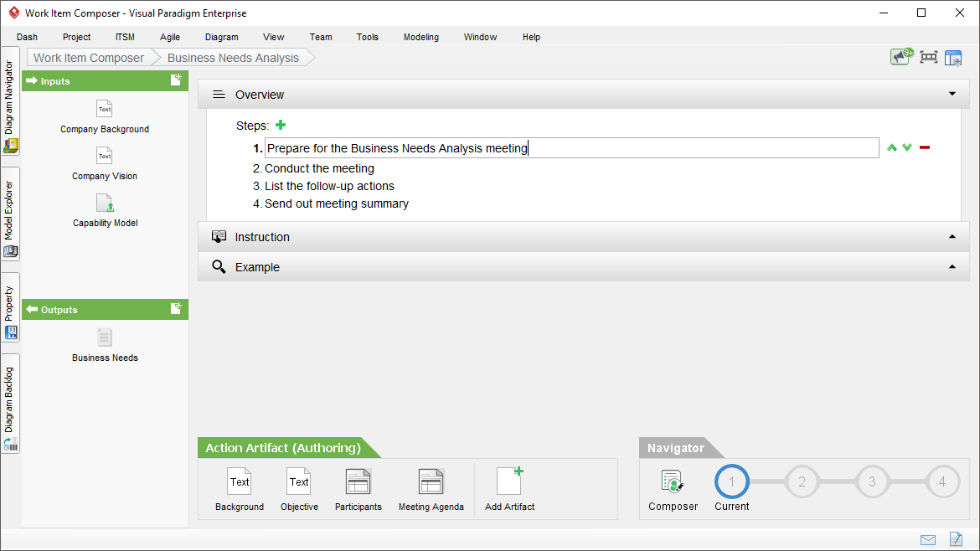The width and height of the screenshot is (980, 551).
Task: Click the Overview list icon
Action: coord(219,95)
